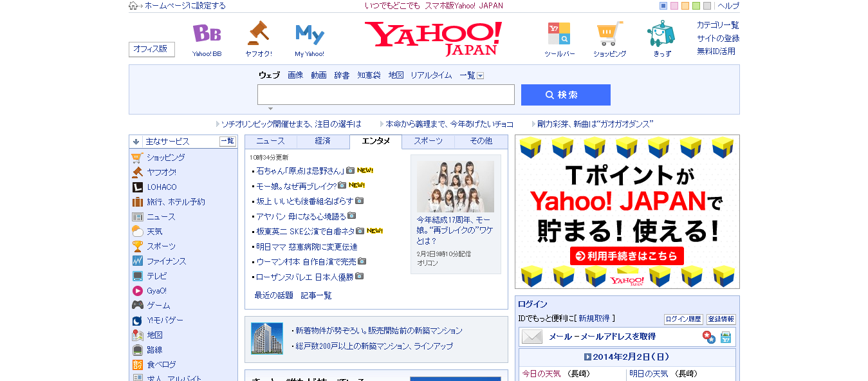Select the リアルタイム search type
The width and height of the screenshot is (868, 381).
tap(431, 75)
